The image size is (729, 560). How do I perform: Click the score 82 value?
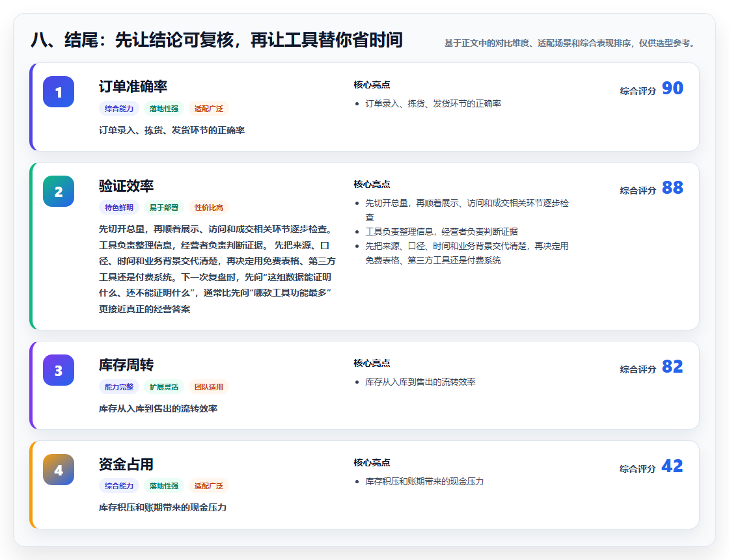click(672, 366)
